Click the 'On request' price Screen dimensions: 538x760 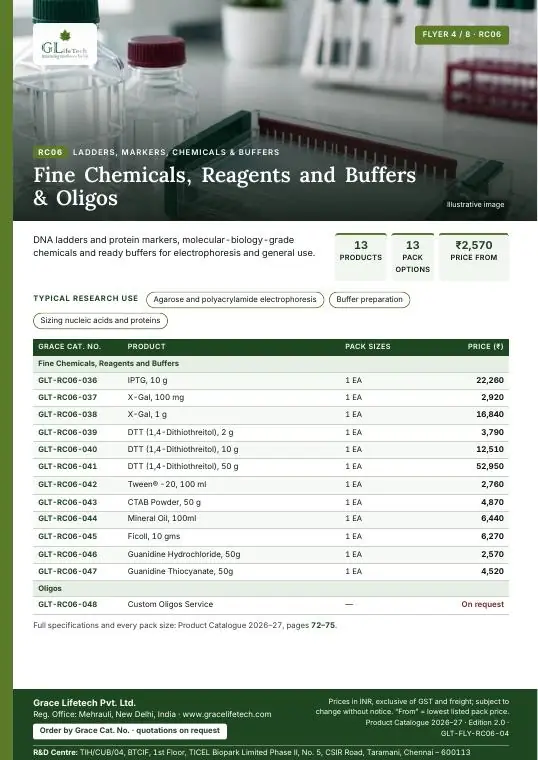point(483,604)
